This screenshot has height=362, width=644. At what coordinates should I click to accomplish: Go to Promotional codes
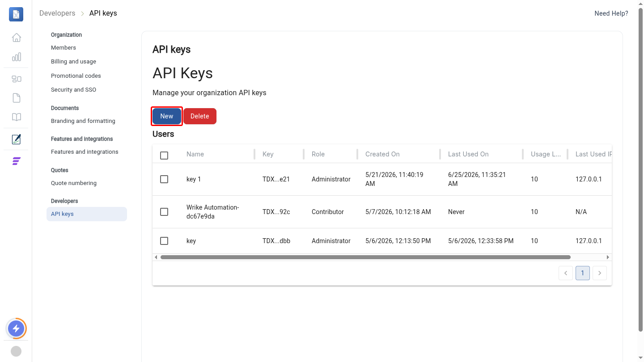coord(76,76)
